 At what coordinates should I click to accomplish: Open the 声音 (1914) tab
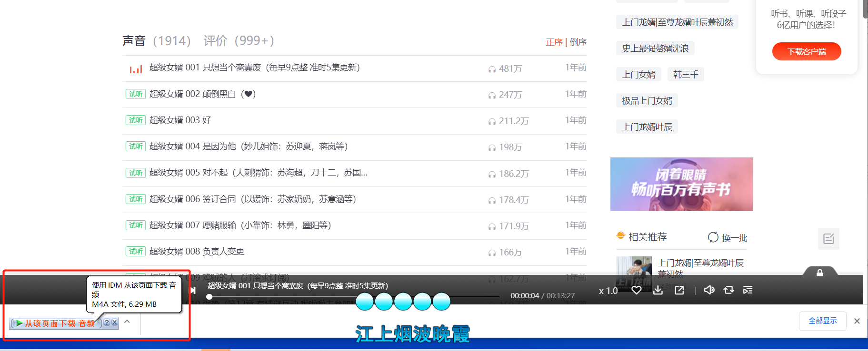pyautogui.click(x=157, y=41)
